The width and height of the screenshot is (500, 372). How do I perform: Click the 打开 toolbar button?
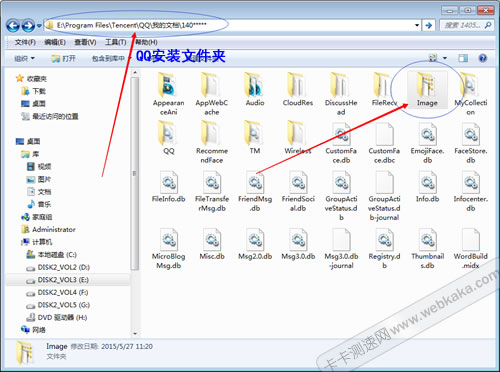pos(63,59)
